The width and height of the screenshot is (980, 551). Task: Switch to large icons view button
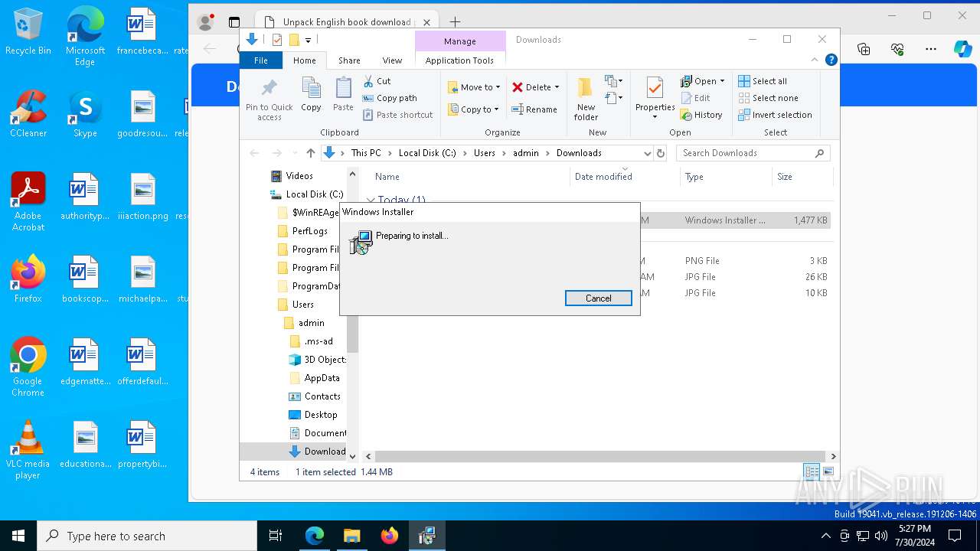828,472
